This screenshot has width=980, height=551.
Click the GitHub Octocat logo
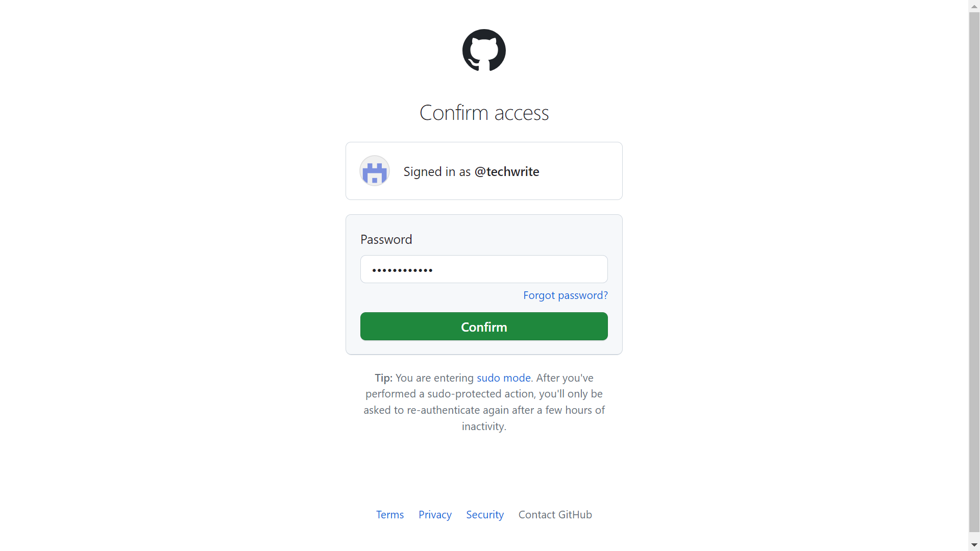tap(484, 50)
